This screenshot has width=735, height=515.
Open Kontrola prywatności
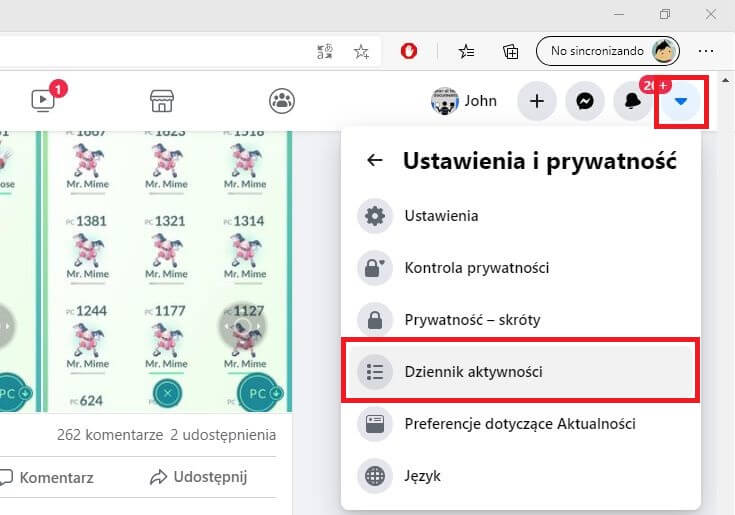tap(521, 268)
